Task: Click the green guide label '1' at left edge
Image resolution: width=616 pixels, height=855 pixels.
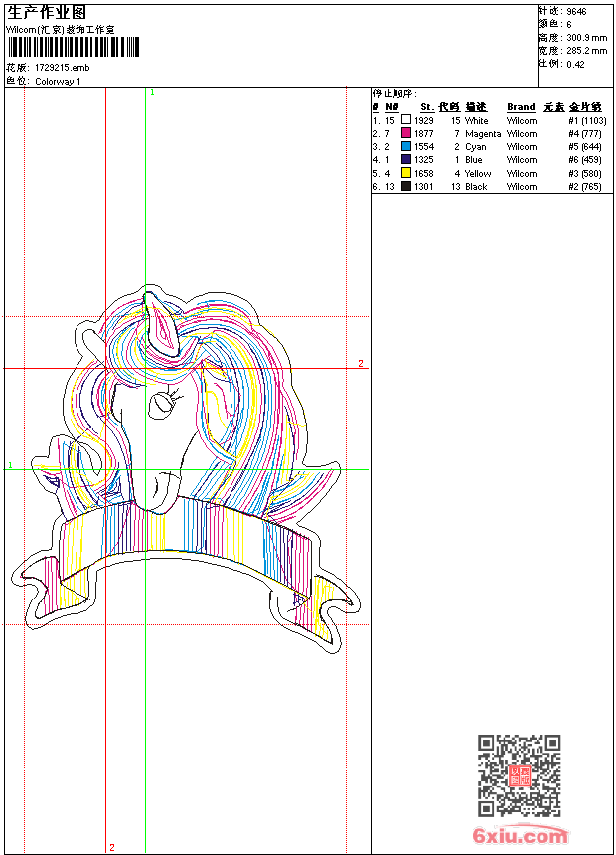Action: 10,465
